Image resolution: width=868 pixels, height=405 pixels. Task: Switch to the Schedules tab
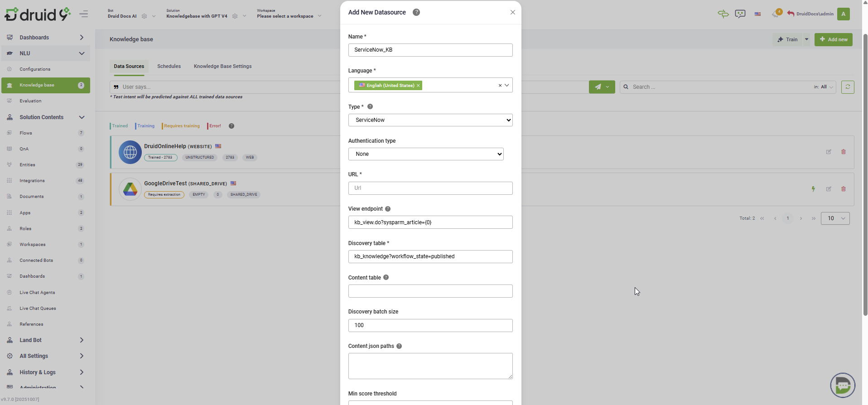tap(169, 66)
